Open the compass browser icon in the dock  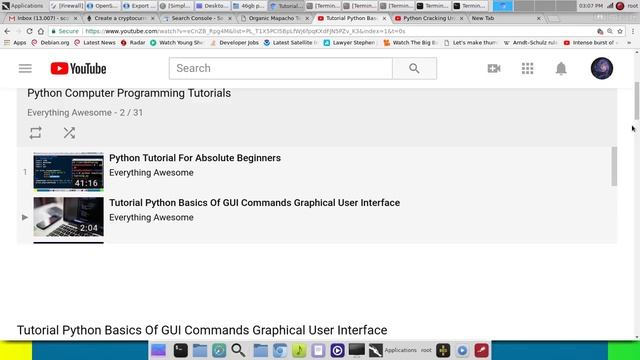click(x=219, y=350)
